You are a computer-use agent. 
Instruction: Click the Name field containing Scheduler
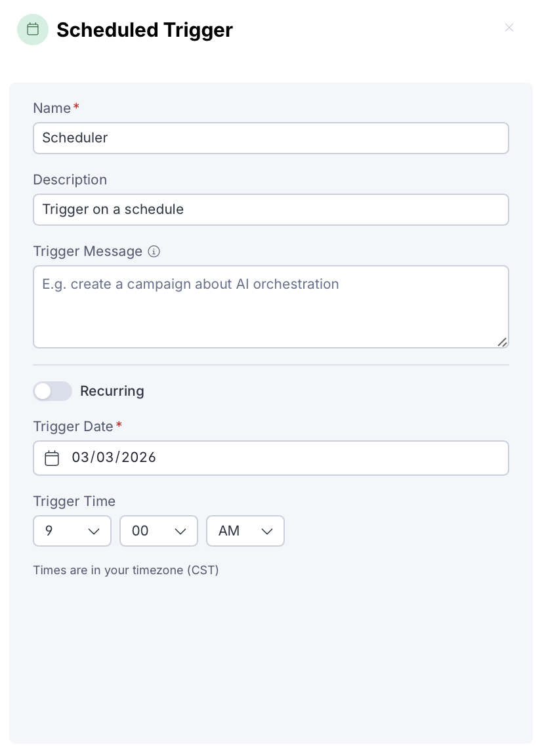(270, 138)
